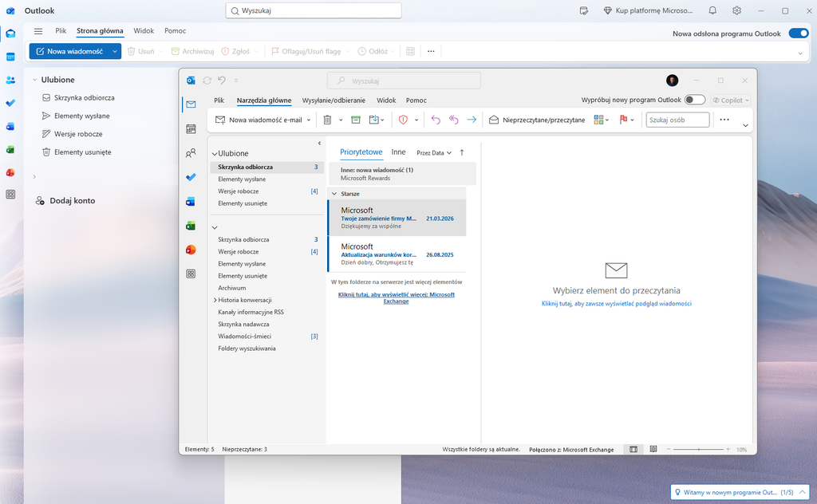This screenshot has height=504, width=817.
Task: Click Wyszukaj box in new Outlook
Action: pos(313,10)
